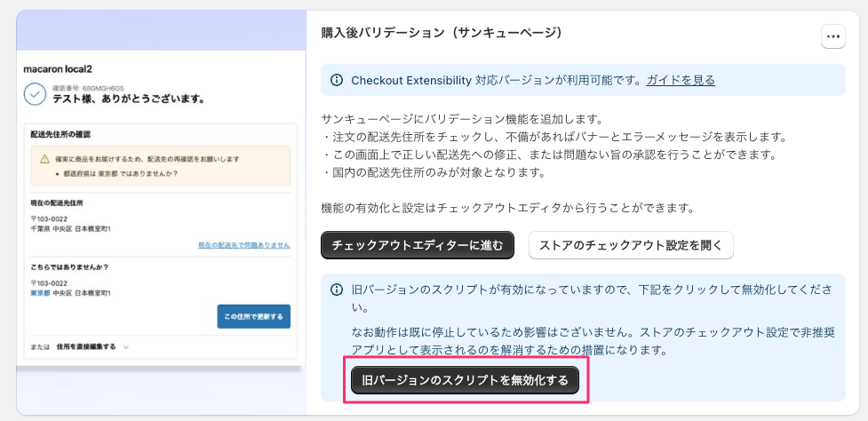Click the highlighted 東京都 in suggested address
The width and height of the screenshot is (868, 421).
40,293
